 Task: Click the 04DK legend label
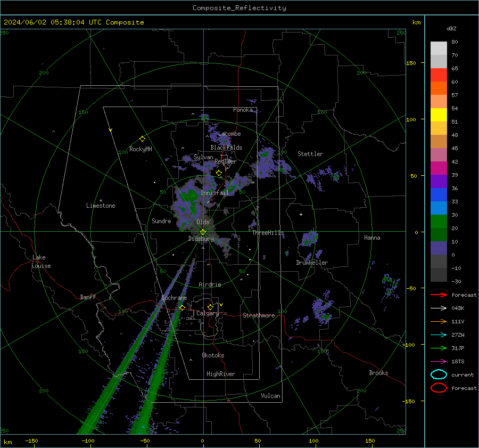(x=458, y=308)
